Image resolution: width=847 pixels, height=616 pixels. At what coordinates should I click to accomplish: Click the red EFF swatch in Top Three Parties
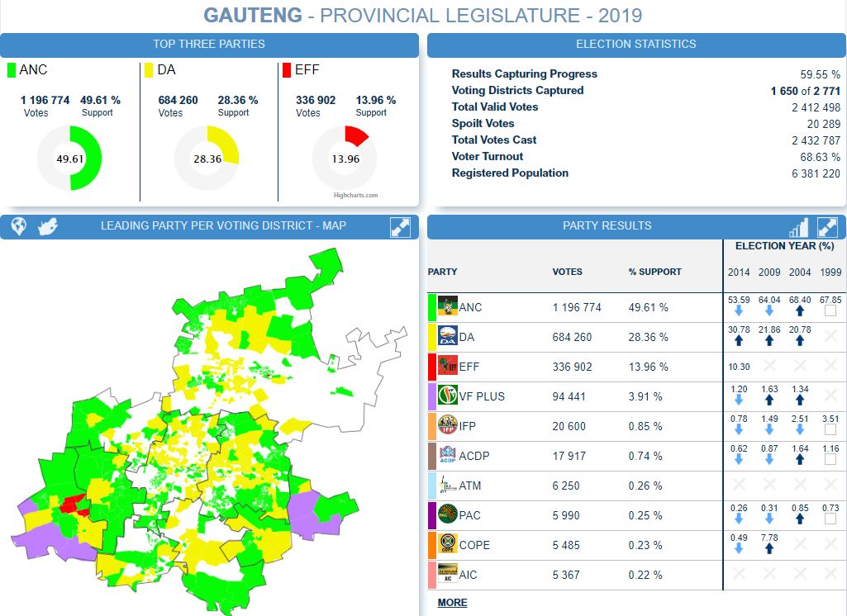click(287, 70)
